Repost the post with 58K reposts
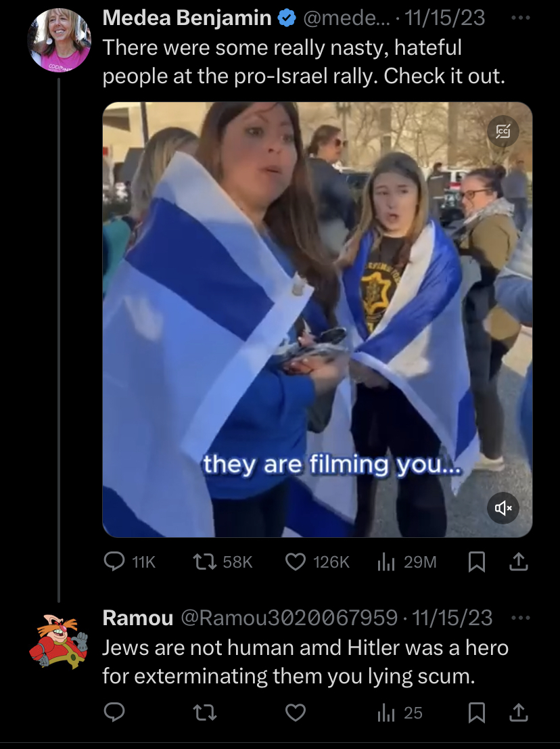 tap(222, 562)
